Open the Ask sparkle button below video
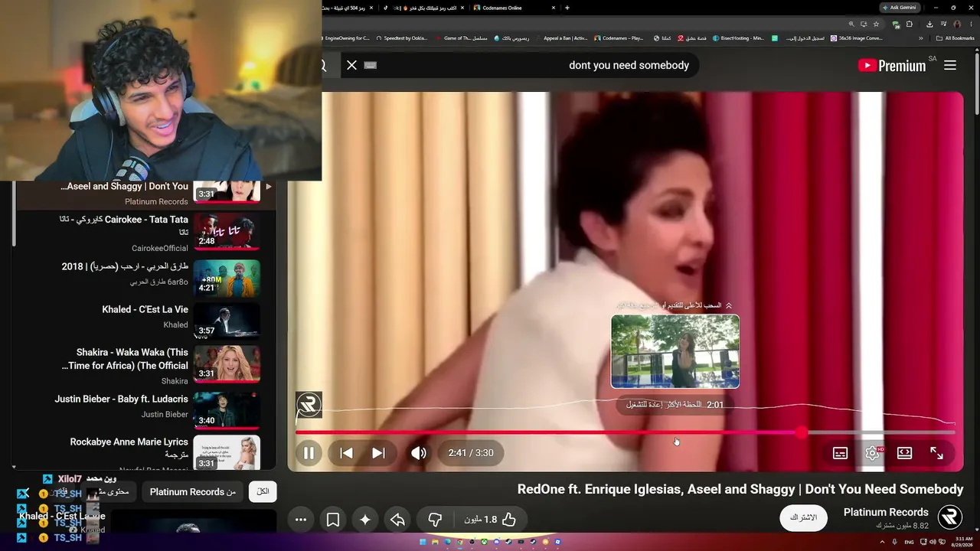 (x=365, y=520)
